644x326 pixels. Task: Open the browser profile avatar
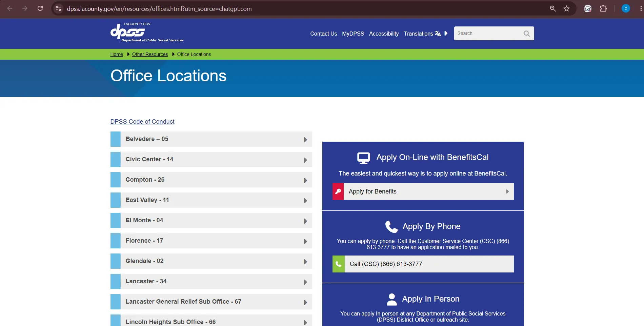pos(626,8)
